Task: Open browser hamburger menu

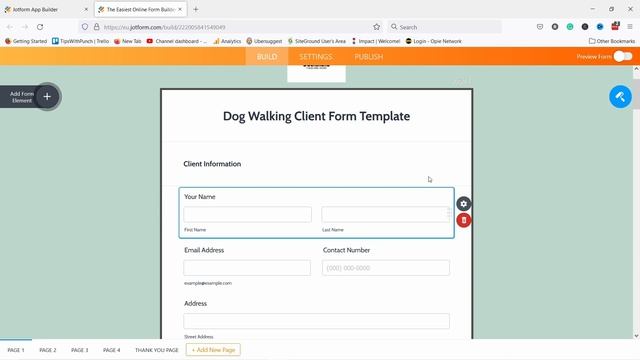Action: click(630, 27)
